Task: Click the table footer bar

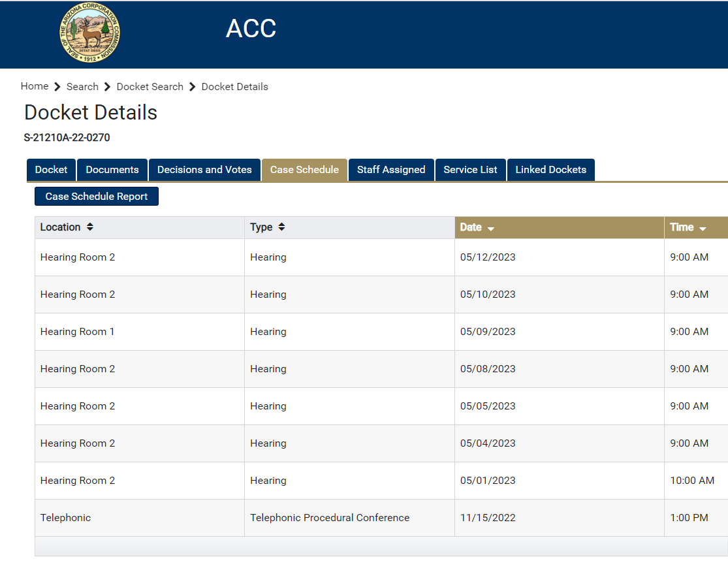Action: pyautogui.click(x=381, y=546)
